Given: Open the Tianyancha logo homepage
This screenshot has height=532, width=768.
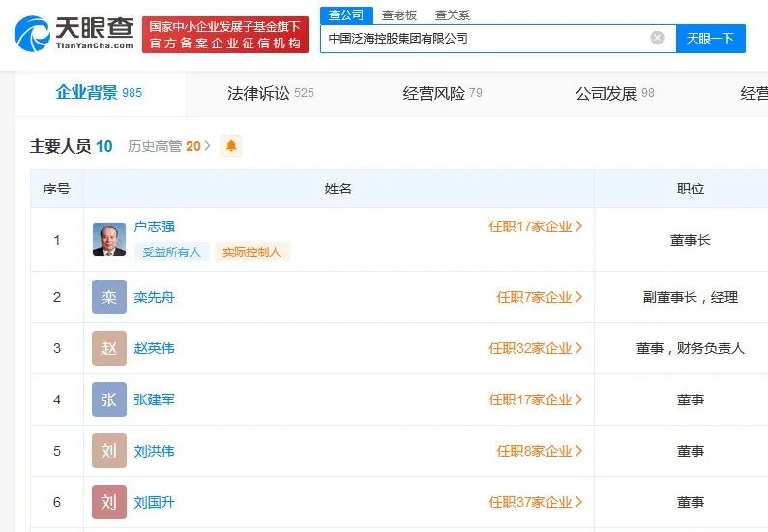Looking at the screenshot, I should pos(74,33).
